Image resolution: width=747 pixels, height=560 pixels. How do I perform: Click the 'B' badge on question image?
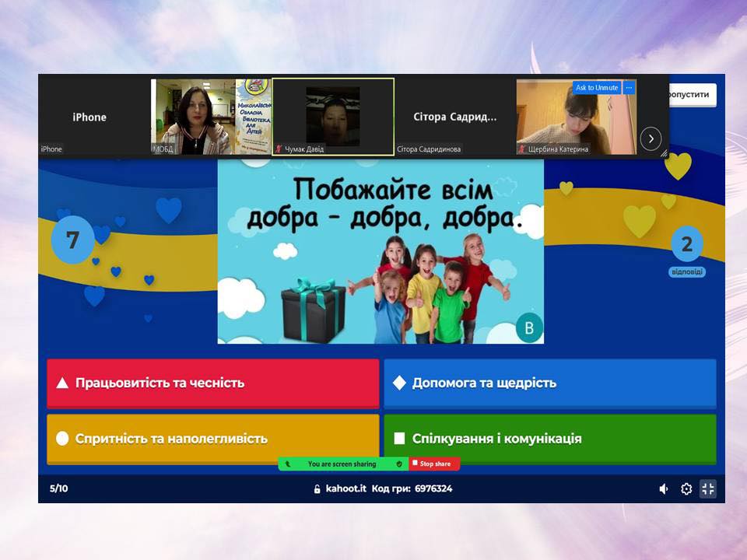(529, 327)
